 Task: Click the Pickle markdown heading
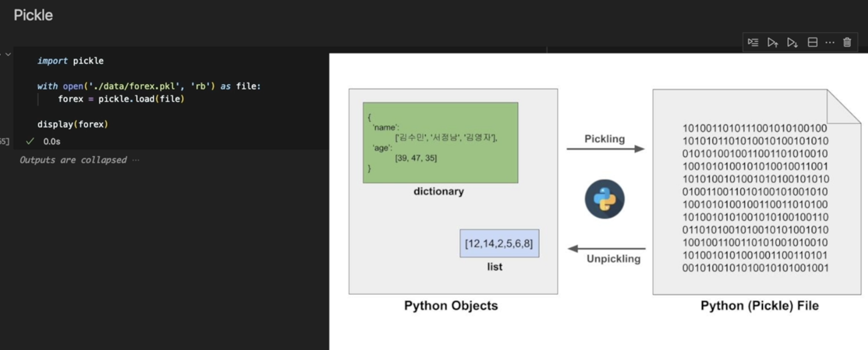tap(33, 15)
